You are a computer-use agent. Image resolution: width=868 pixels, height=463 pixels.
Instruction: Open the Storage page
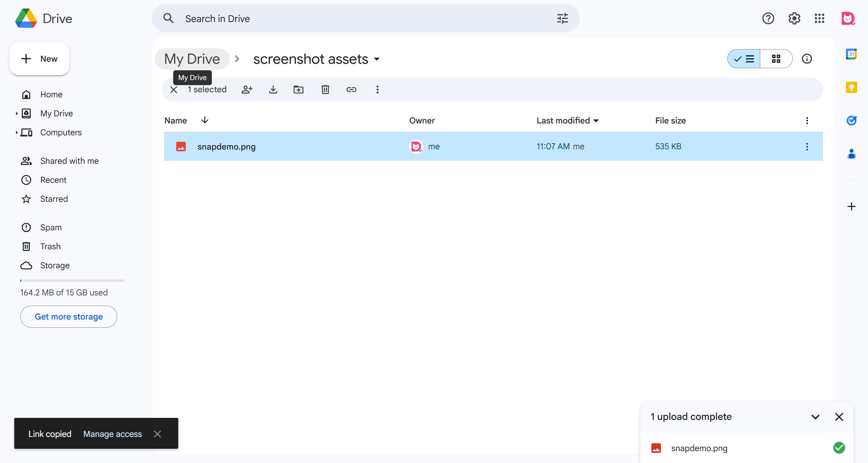[55, 265]
